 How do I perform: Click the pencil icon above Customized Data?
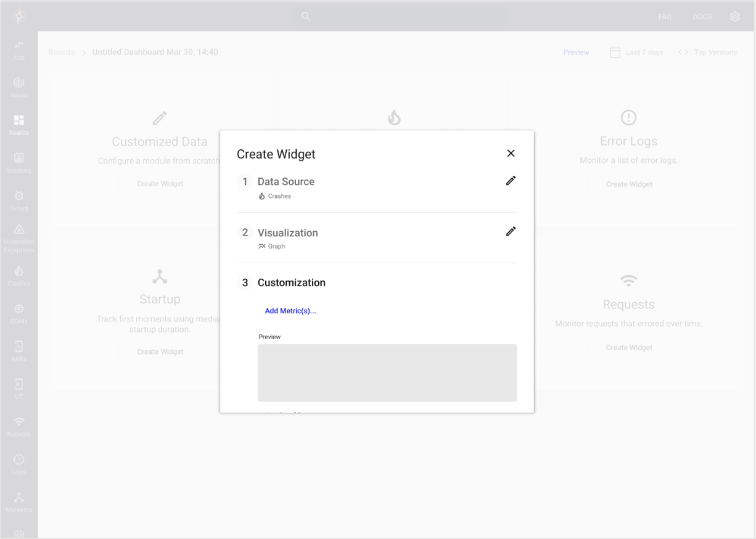pyautogui.click(x=160, y=117)
